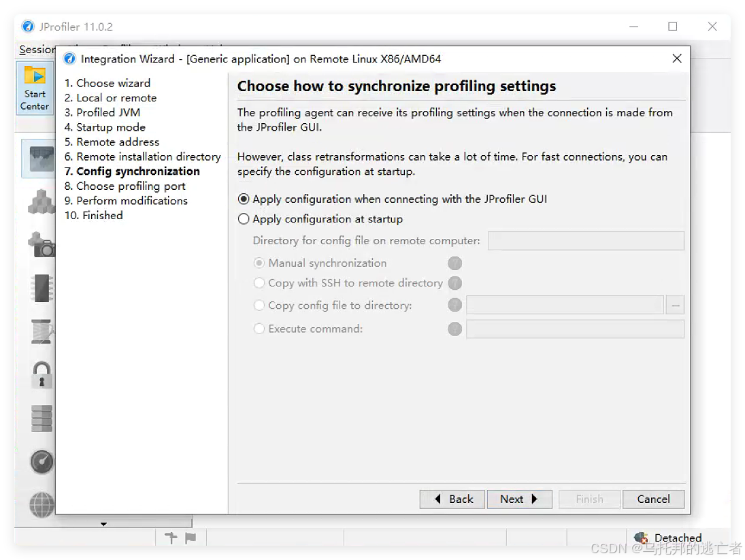The width and height of the screenshot is (745, 560).
Task: Minimize the JProfiler main window
Action: pos(633,27)
